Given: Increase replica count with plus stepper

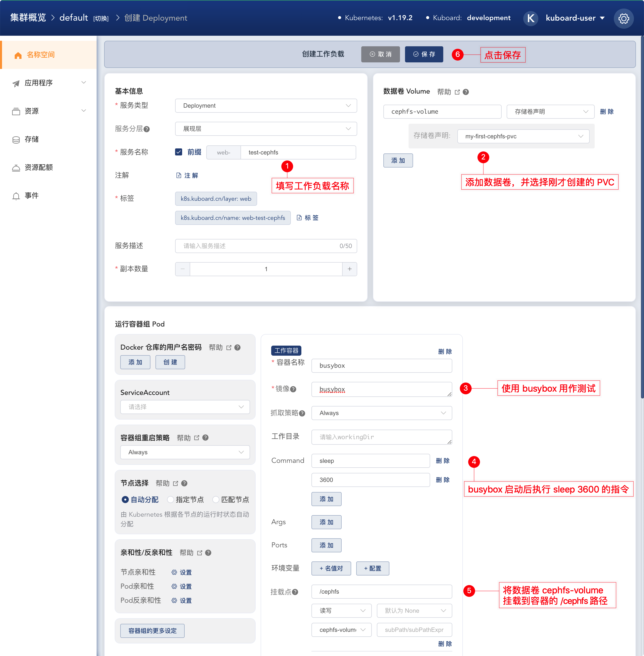Looking at the screenshot, I should (349, 269).
